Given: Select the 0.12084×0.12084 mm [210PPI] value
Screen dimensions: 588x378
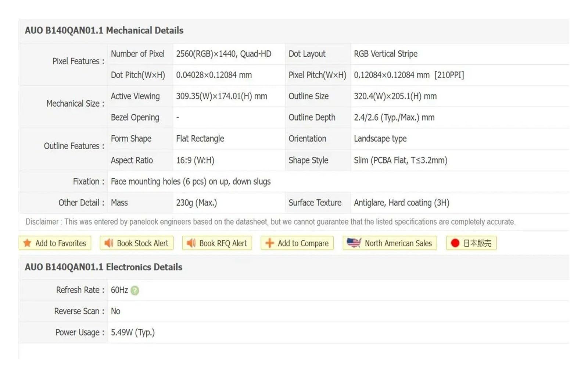Looking at the screenshot, I should point(409,75).
